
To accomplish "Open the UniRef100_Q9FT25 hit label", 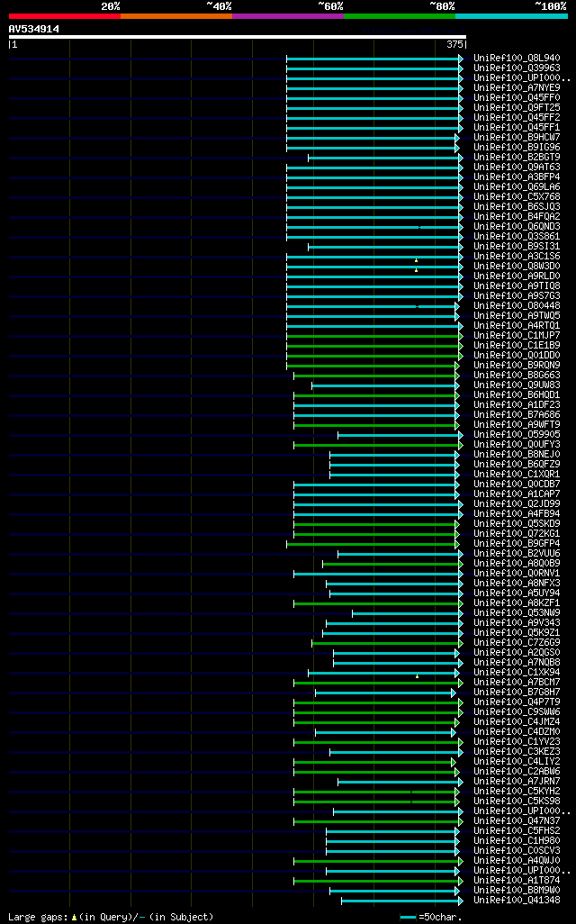I will pos(517,108).
